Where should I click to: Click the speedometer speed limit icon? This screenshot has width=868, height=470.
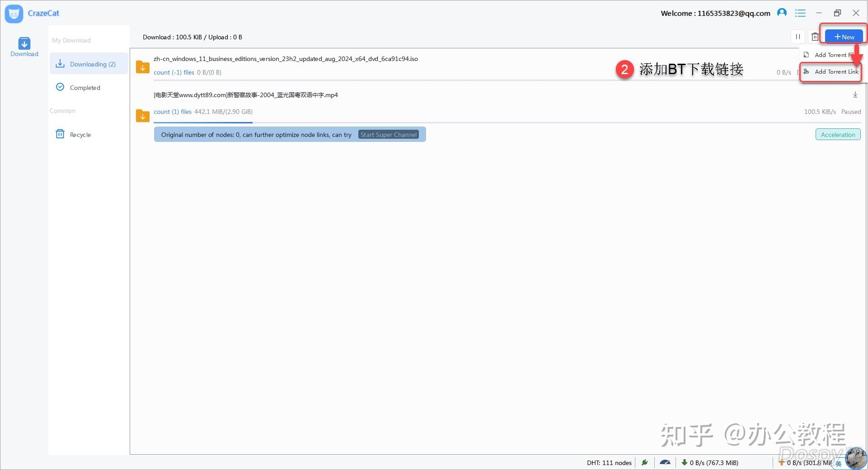[665, 462]
